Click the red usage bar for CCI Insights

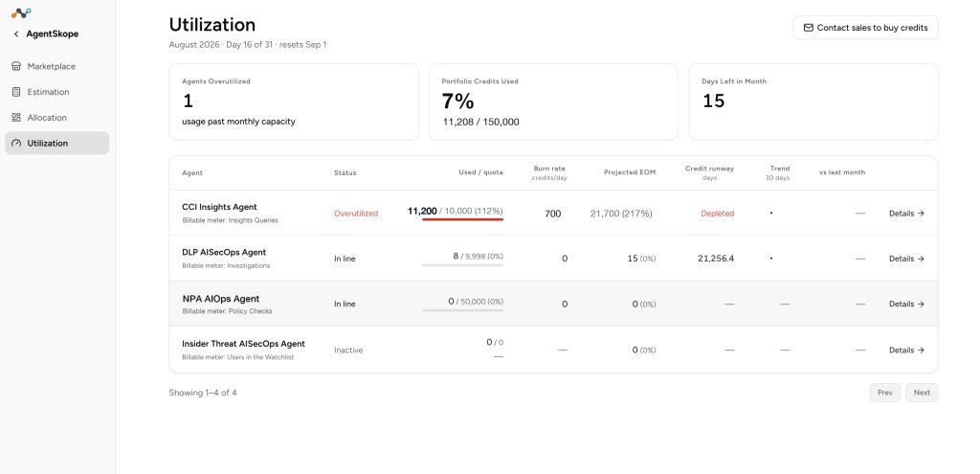[x=462, y=219]
